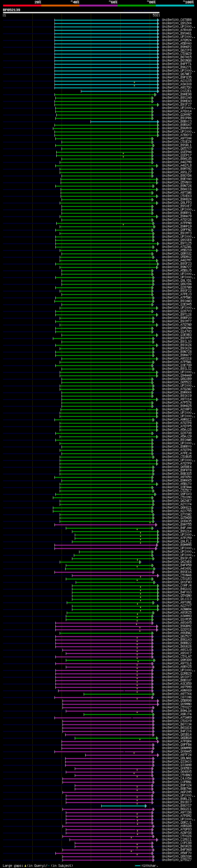The height and width of the screenshot is (868, 197).
Task: Select hit label UniRef100_B9HEA3
Action: pos(177,101)
